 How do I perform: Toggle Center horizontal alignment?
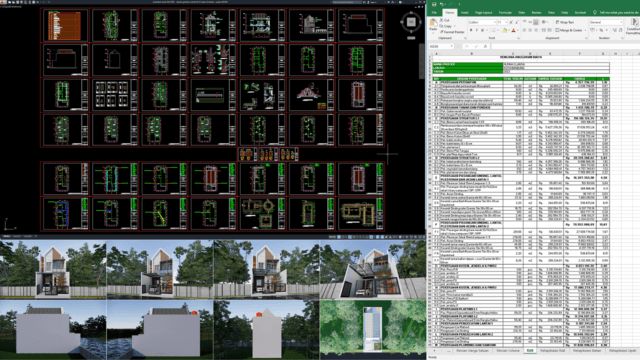tap(530, 30)
